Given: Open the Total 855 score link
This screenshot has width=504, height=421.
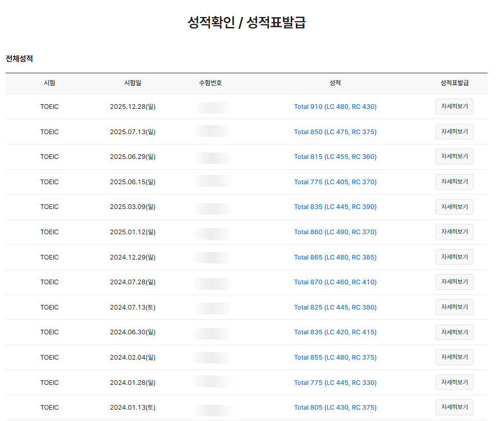Looking at the screenshot, I should coord(335,358).
